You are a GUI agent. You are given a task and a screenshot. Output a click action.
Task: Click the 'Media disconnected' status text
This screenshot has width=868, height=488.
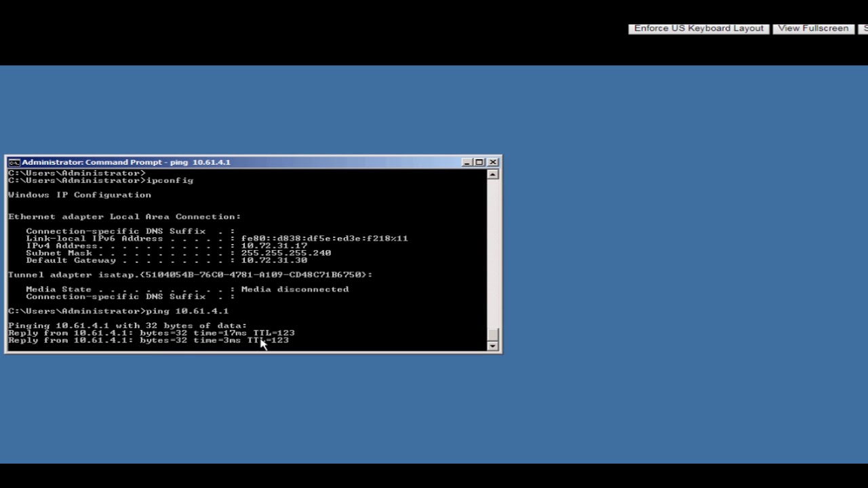coord(295,289)
